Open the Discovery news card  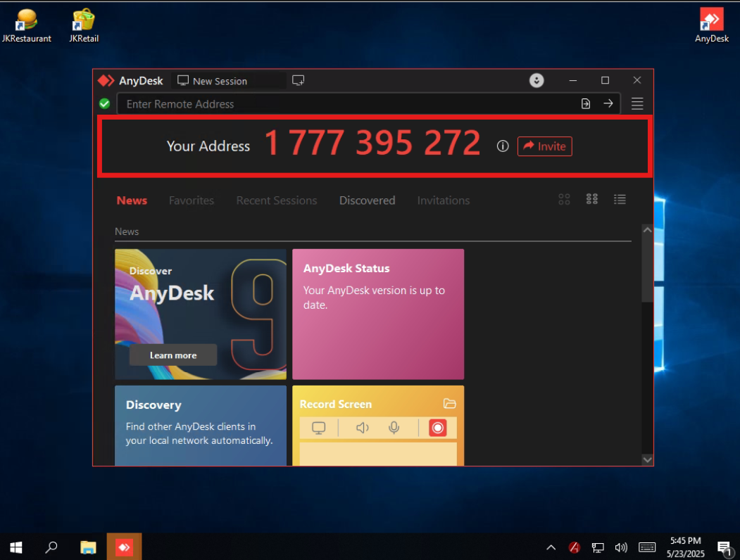point(201,426)
